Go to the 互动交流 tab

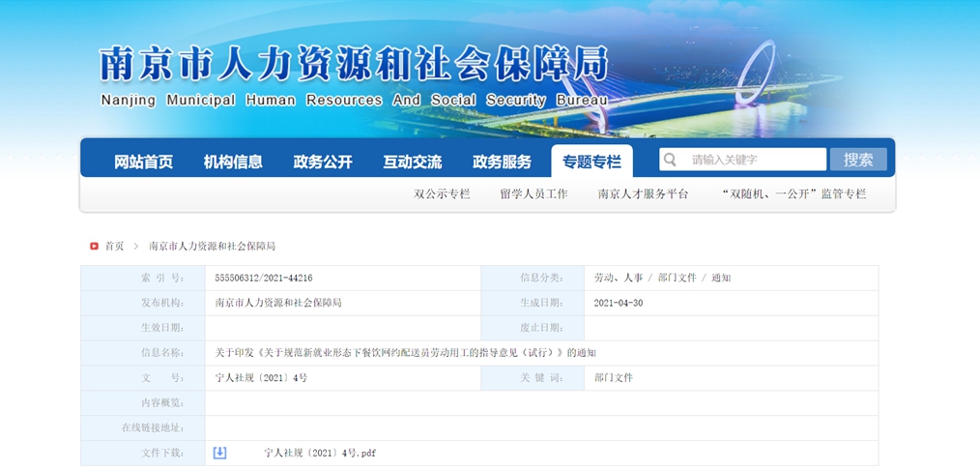click(x=412, y=162)
